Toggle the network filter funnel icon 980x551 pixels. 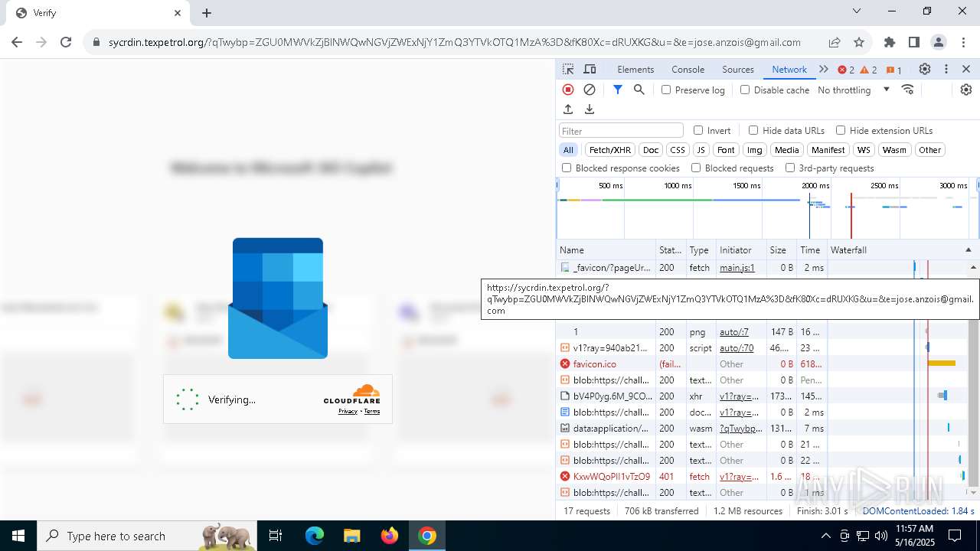coord(618,90)
